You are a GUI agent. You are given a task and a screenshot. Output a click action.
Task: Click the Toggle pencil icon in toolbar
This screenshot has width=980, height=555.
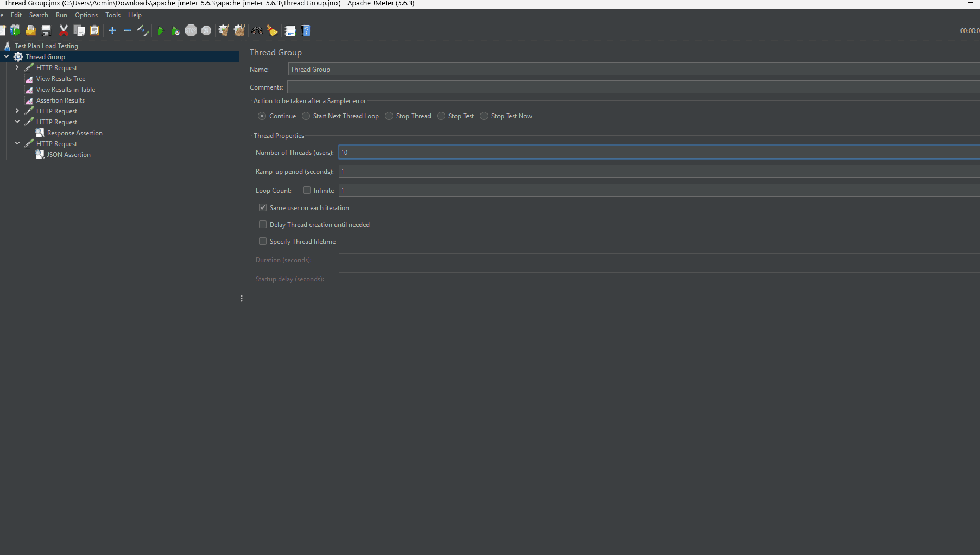(x=143, y=31)
